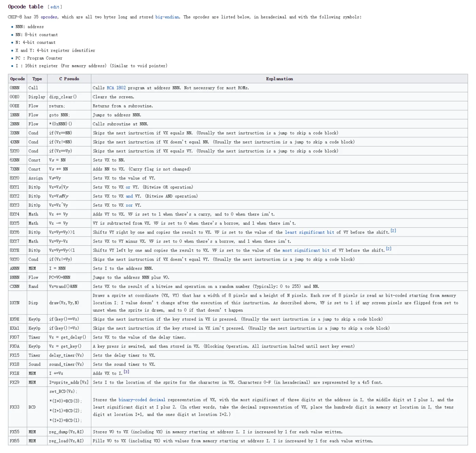
Task: Select the FX55 opcode cell
Action: pyautogui.click(x=18, y=432)
